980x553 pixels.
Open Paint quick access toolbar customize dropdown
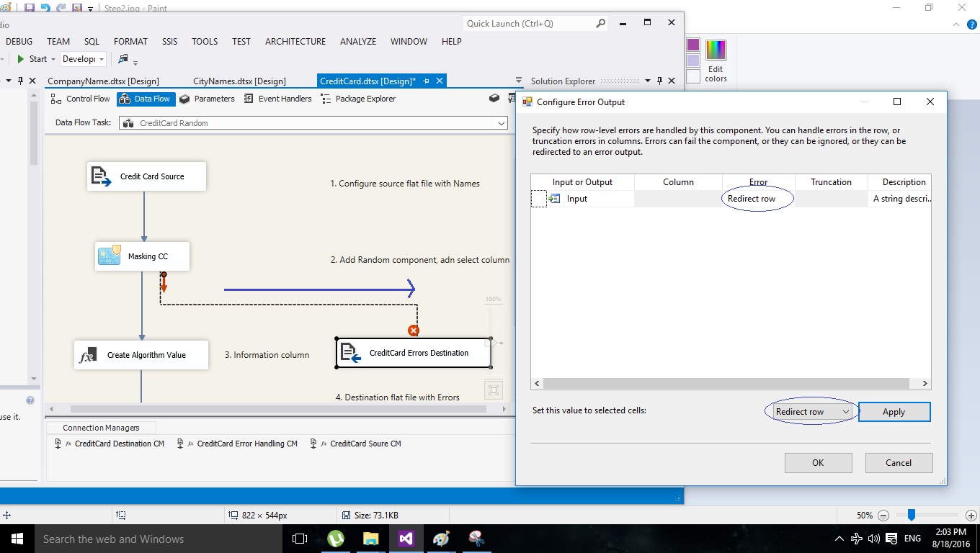[x=91, y=9]
